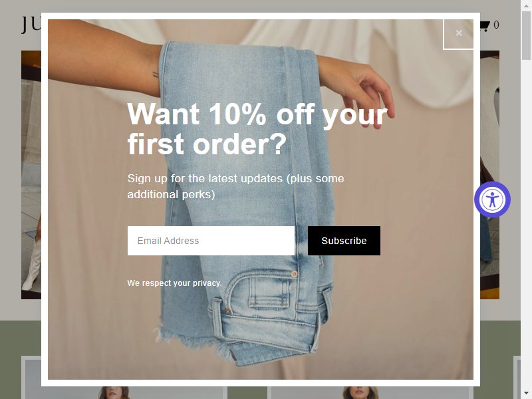532x399 pixels.
Task: Click the "Want 10% off your first order?" headline
Action: coord(257,129)
